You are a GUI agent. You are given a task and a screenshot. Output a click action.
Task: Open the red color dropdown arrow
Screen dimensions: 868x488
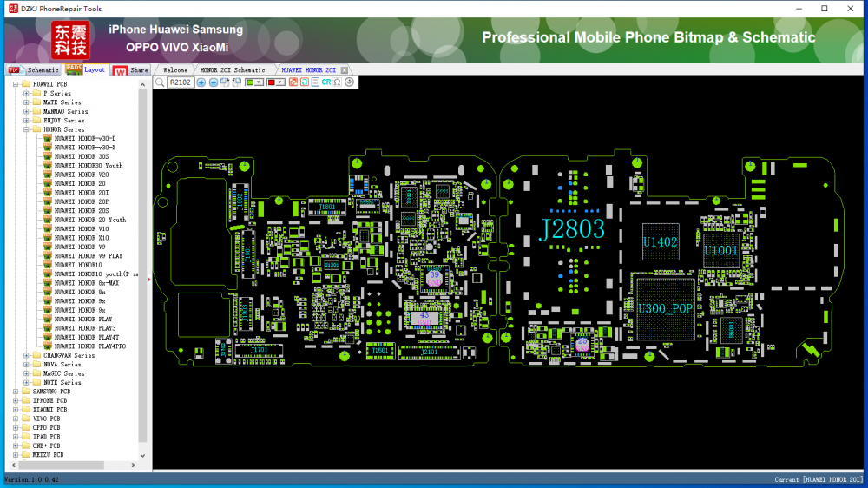280,82
